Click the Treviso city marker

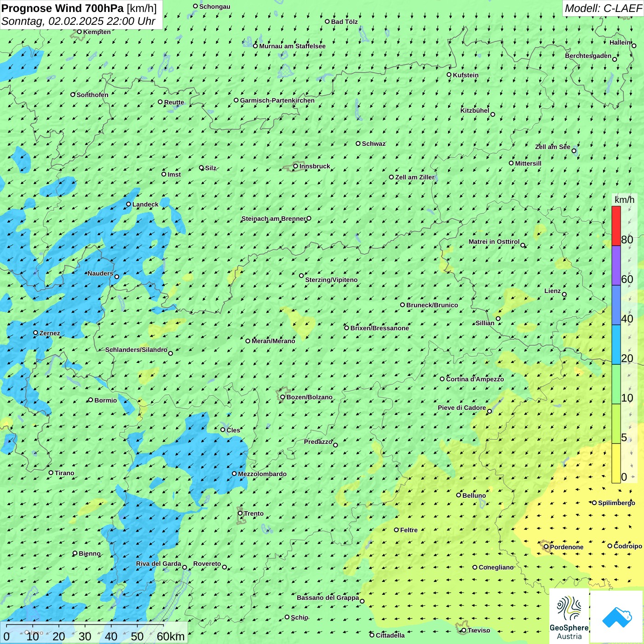point(464,630)
